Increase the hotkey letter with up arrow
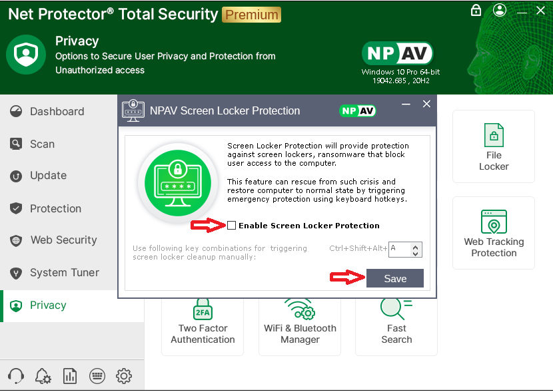Screen dimensions: 553x392 pyautogui.click(x=416, y=246)
